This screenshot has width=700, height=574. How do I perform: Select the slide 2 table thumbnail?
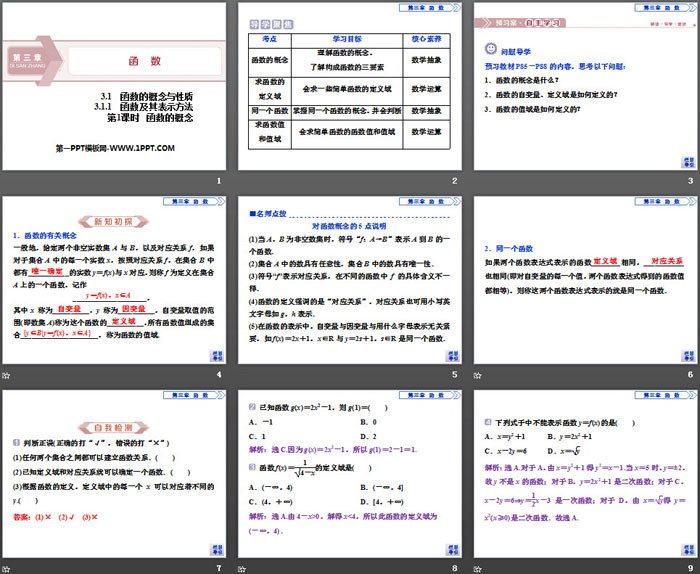pos(350,86)
